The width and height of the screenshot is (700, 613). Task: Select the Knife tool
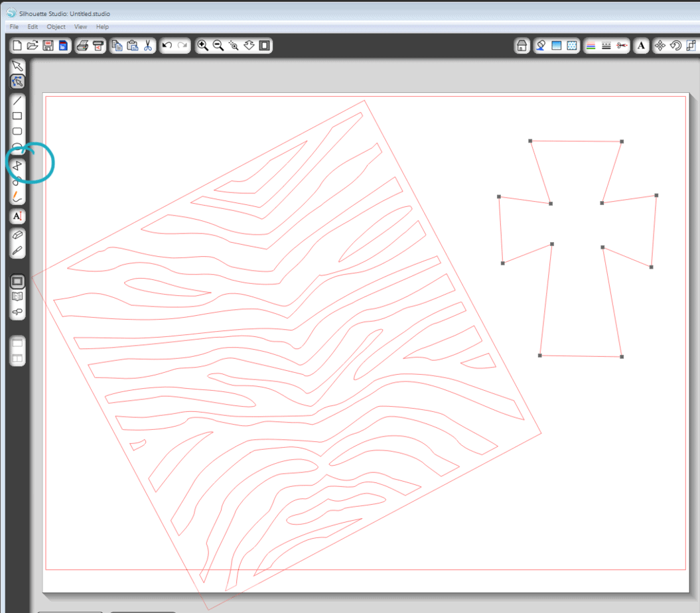pos(18,250)
